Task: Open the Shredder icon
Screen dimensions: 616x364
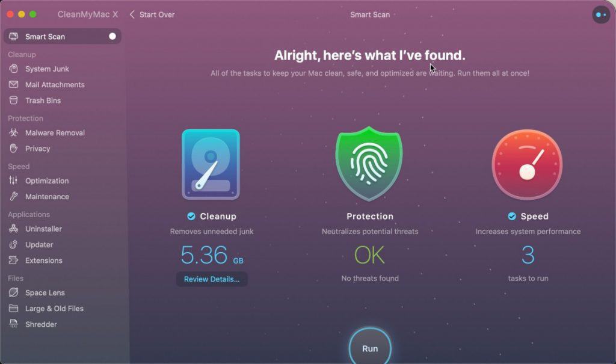Action: 13,324
